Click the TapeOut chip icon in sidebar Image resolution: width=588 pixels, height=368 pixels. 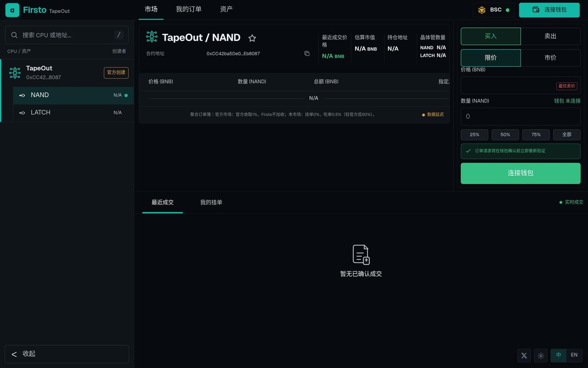click(x=15, y=72)
